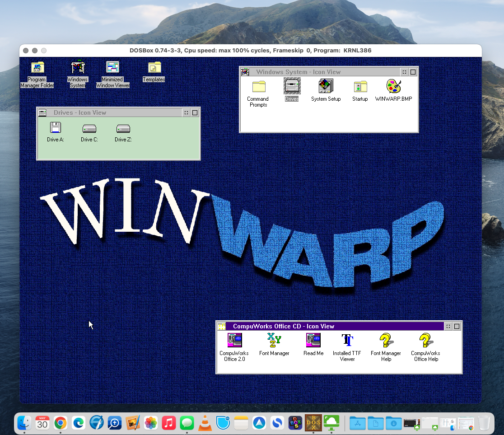
Task: Open the Photos app in Dock
Action: (151, 422)
